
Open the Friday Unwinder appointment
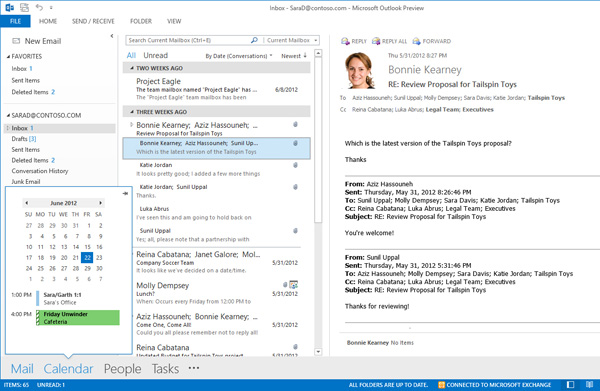(x=78, y=318)
